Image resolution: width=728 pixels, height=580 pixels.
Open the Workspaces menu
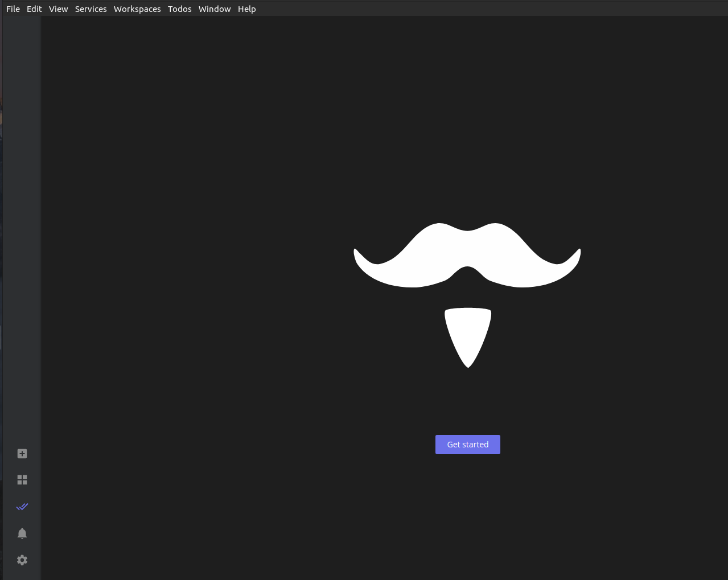[x=137, y=9]
